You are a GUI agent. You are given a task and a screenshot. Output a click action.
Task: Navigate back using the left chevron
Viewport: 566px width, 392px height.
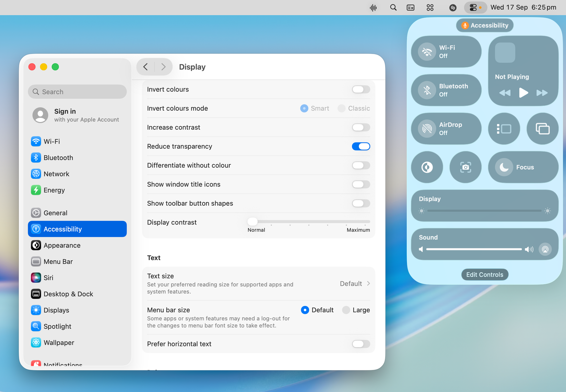pyautogui.click(x=145, y=66)
